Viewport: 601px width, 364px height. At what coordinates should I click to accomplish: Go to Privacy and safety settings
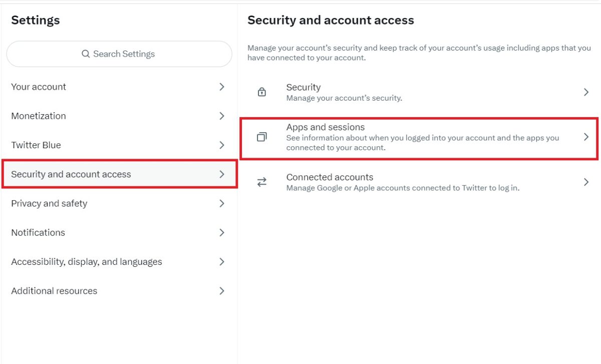(x=119, y=203)
